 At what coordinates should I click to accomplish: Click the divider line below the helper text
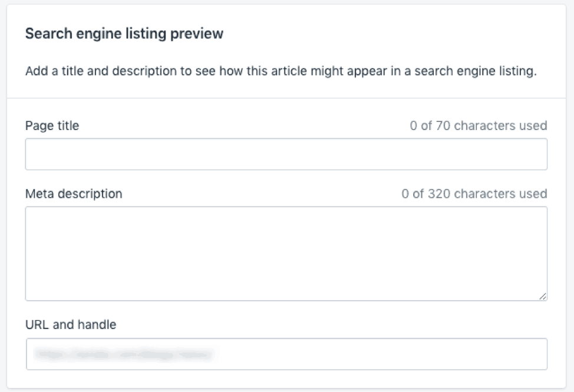point(286,98)
